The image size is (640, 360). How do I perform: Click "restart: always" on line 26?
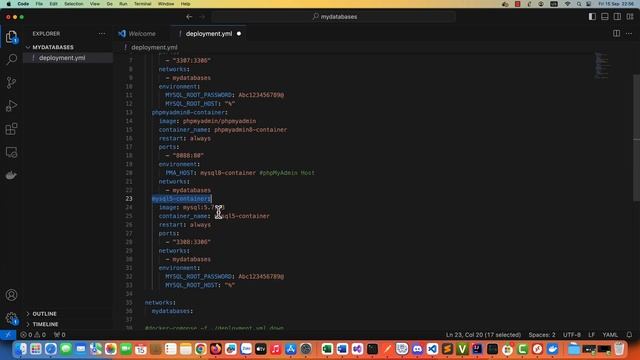(185, 225)
